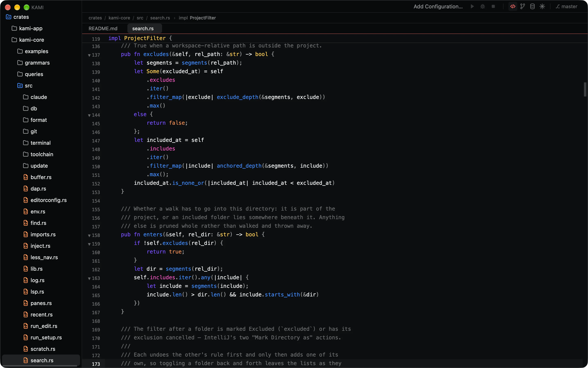Open env.rs file icon
Viewport: 588px width, 368px height.
point(26,212)
